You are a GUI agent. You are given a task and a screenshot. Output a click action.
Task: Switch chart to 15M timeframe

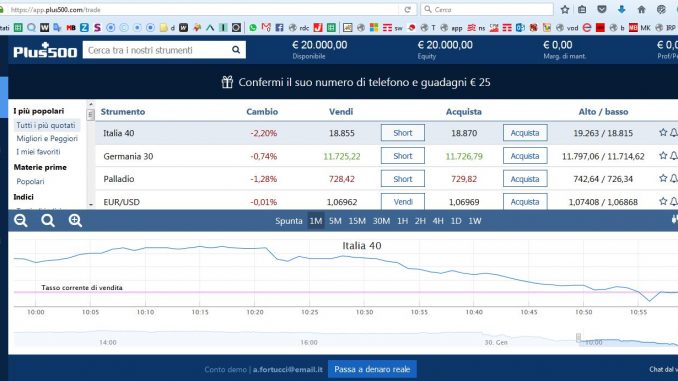click(x=357, y=221)
